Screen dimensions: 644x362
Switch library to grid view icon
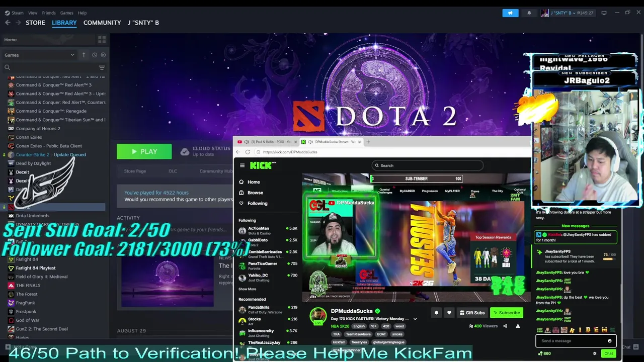click(x=102, y=40)
